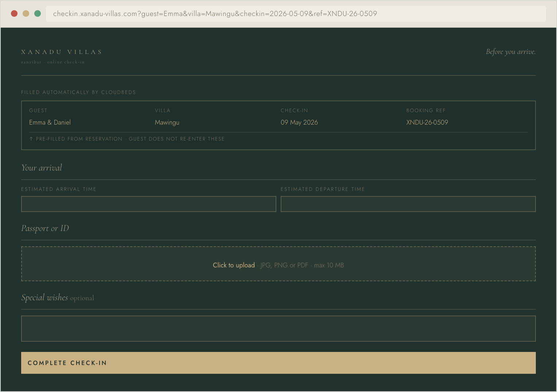Click the Mawingu villa name

167,122
